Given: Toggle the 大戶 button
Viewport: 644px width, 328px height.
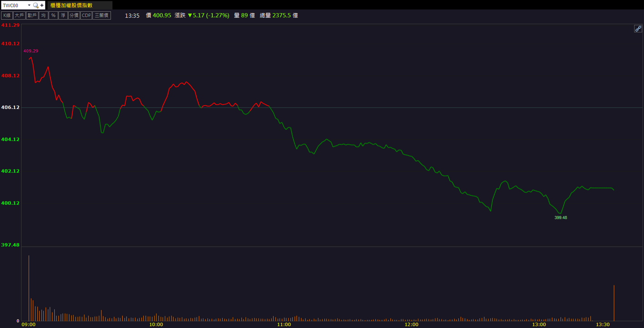Looking at the screenshot, I should [19, 15].
